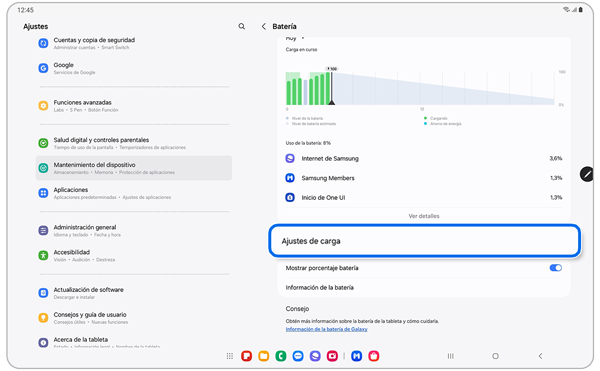Click the green Salud digital icon
This screenshot has width=600, height=371.
[x=43, y=143]
